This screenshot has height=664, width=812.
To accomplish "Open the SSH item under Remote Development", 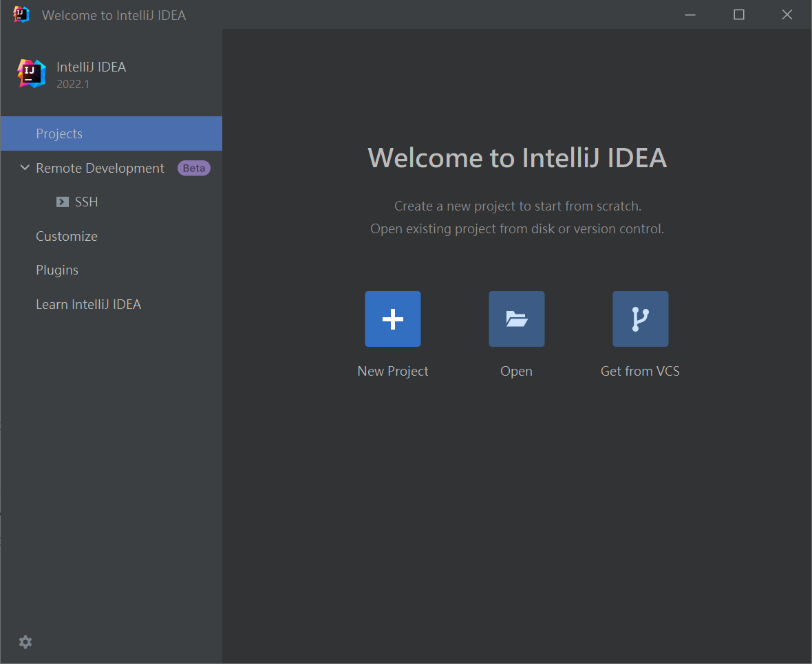I will click(x=87, y=202).
